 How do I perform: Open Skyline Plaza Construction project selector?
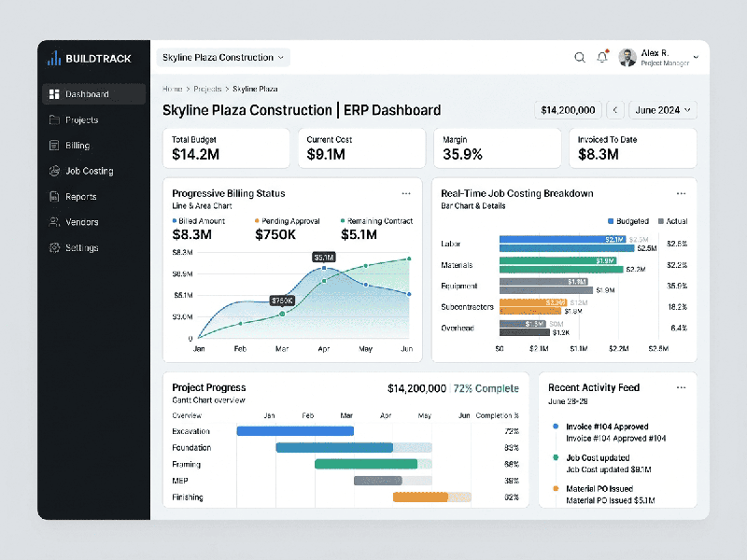(223, 58)
